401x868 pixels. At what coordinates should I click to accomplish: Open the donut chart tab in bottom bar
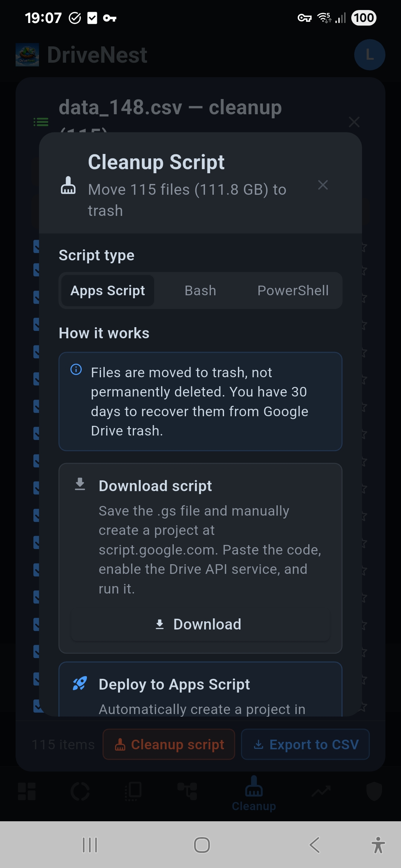click(x=80, y=792)
